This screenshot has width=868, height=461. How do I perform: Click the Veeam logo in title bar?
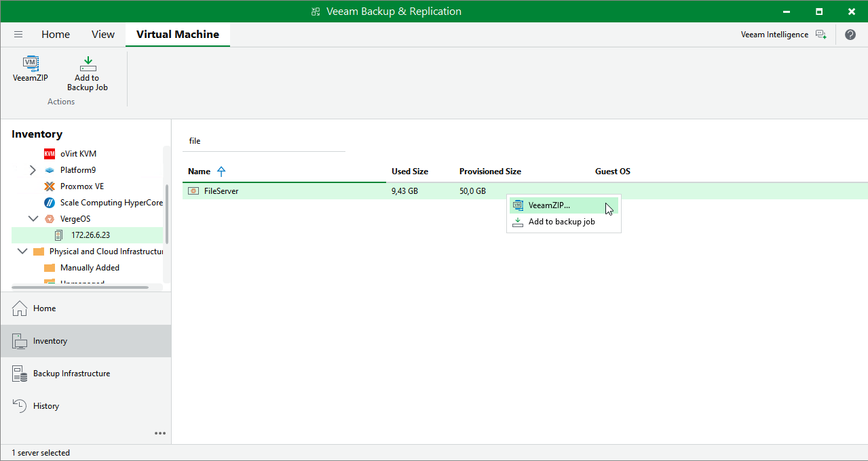coord(316,12)
